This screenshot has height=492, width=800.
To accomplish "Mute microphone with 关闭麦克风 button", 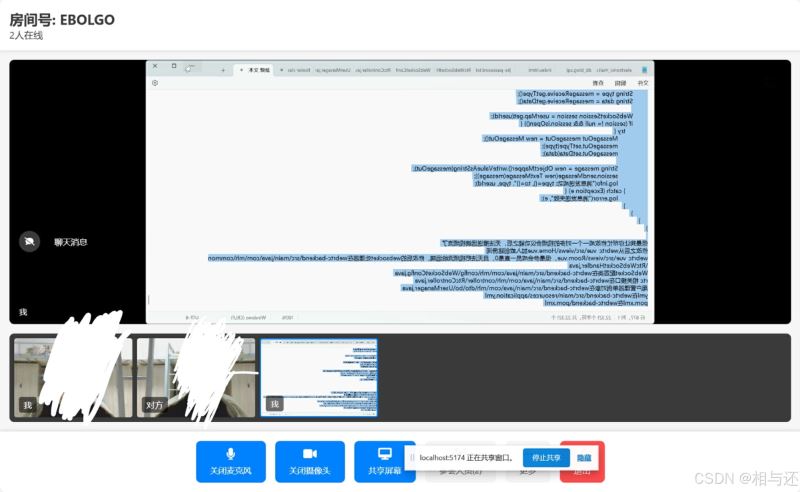I will (231, 461).
